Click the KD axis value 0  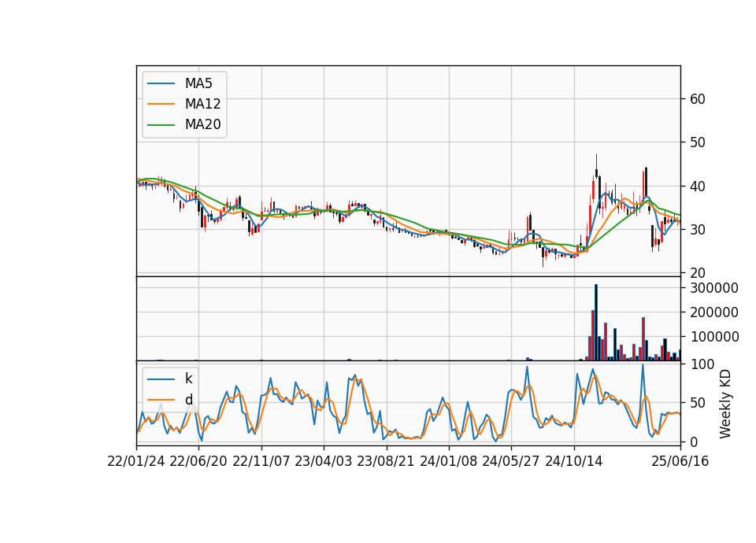click(x=694, y=441)
